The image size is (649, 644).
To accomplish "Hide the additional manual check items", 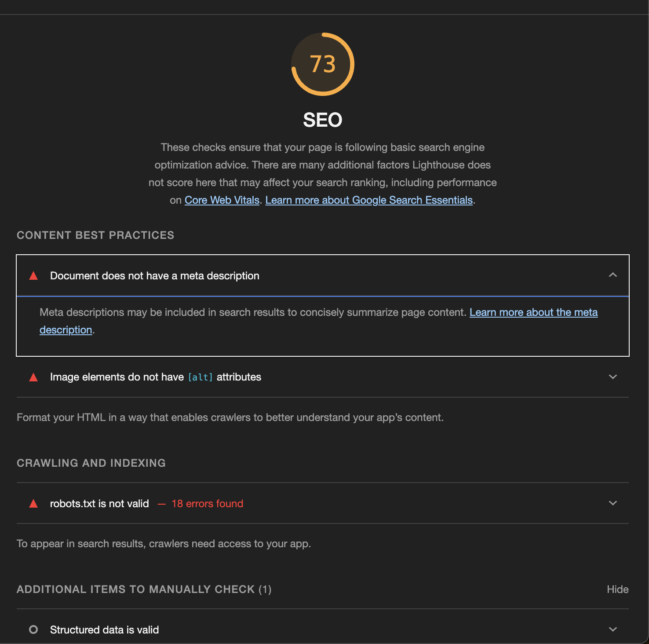I will pyautogui.click(x=617, y=589).
